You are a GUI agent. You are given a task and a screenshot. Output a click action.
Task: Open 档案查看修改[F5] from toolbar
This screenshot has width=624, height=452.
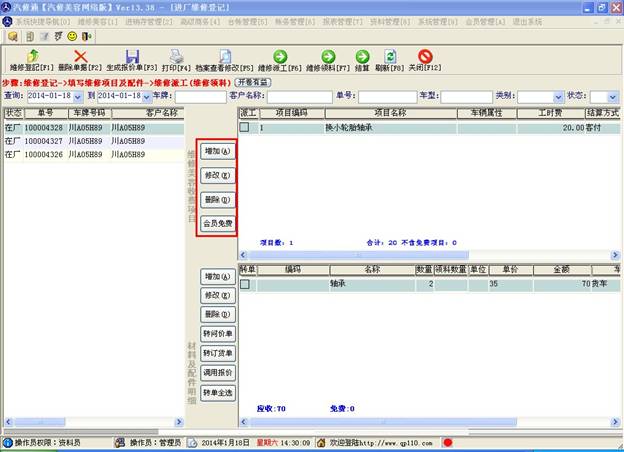pyautogui.click(x=226, y=62)
